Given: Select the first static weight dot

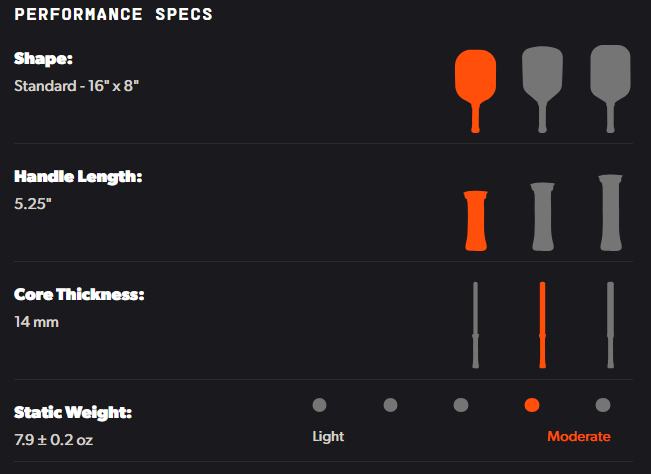Looking at the screenshot, I should tap(319, 405).
